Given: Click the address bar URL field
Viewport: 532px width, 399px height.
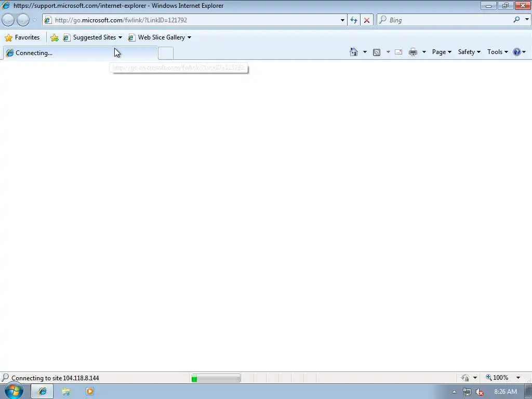Looking at the screenshot, I should click(193, 20).
